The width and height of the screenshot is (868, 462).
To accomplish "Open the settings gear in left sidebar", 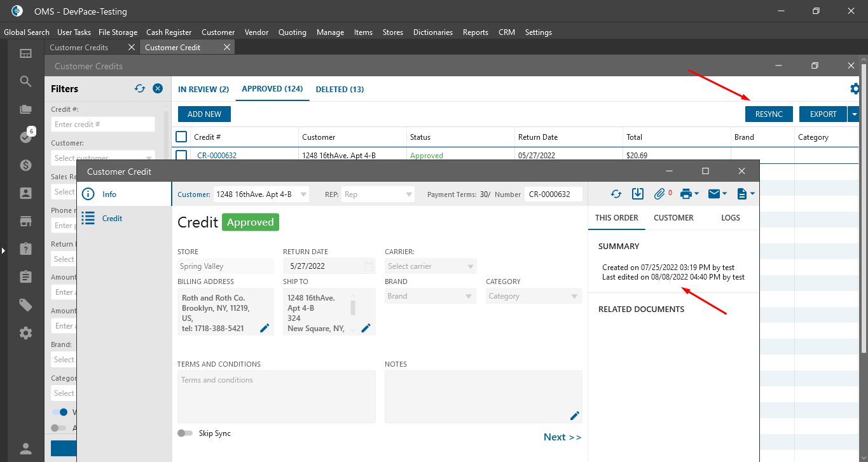I will point(25,333).
